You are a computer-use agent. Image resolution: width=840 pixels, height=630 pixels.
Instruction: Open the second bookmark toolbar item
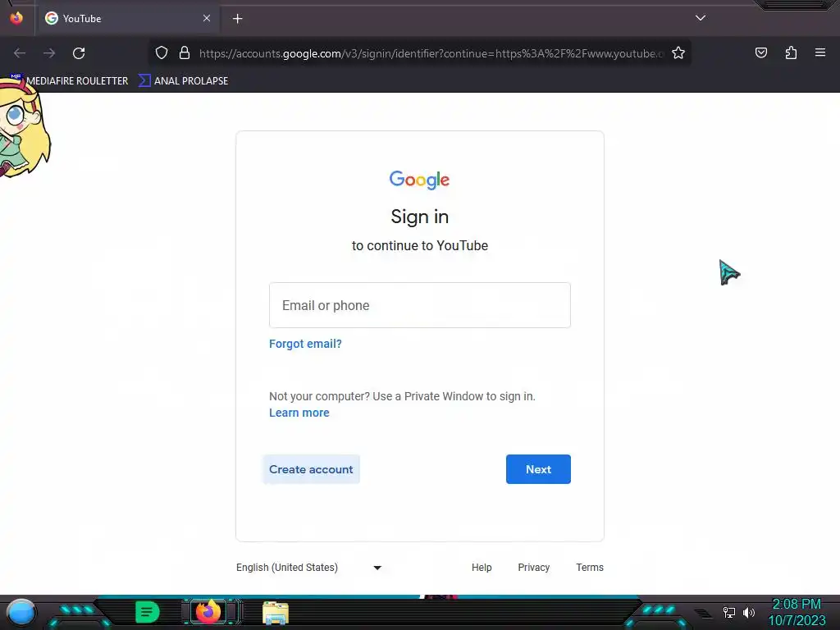(x=183, y=81)
